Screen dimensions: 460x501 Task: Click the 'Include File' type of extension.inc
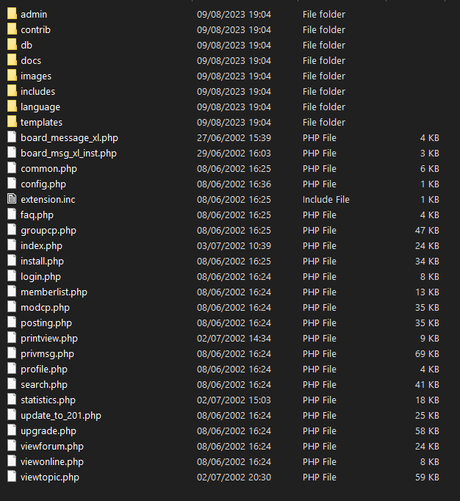pyautogui.click(x=326, y=199)
